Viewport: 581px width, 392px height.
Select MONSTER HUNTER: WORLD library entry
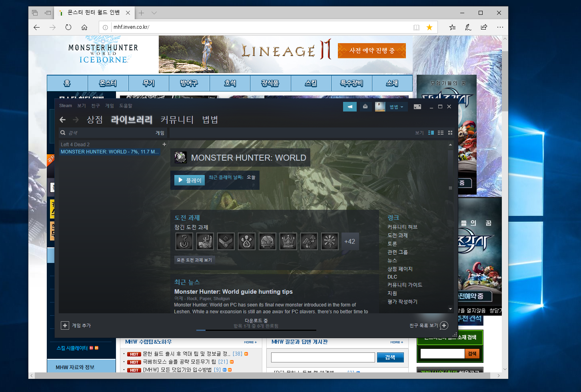(110, 152)
